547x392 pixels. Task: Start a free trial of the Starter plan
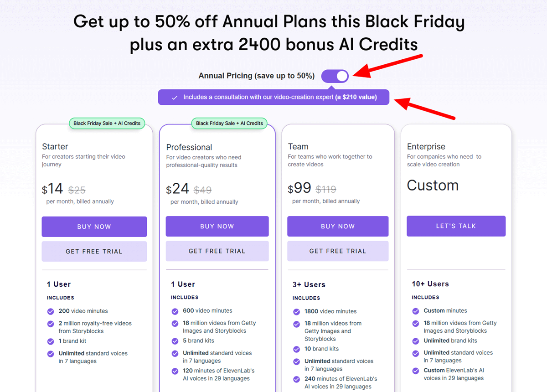94,251
